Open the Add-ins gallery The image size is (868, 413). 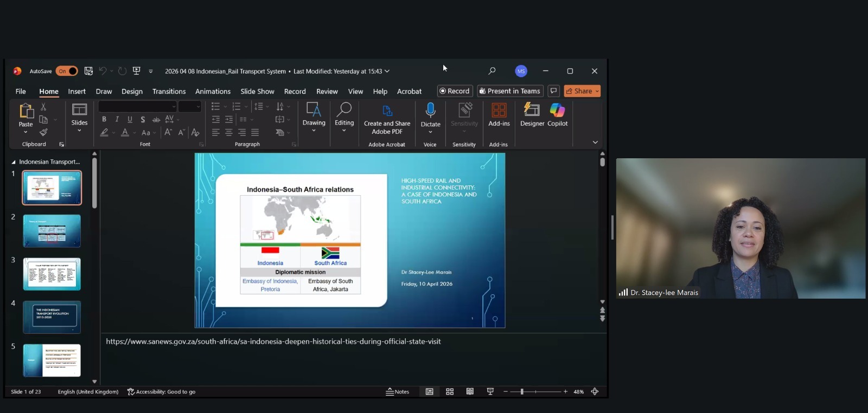(x=499, y=115)
